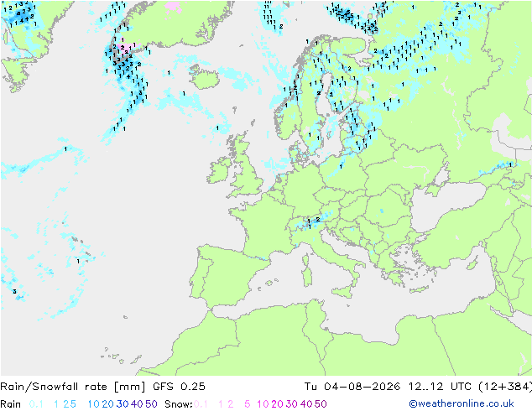Click the 'Rain/Snowfall rate [mm]' title text
532x411 pixels.
click(x=73, y=387)
